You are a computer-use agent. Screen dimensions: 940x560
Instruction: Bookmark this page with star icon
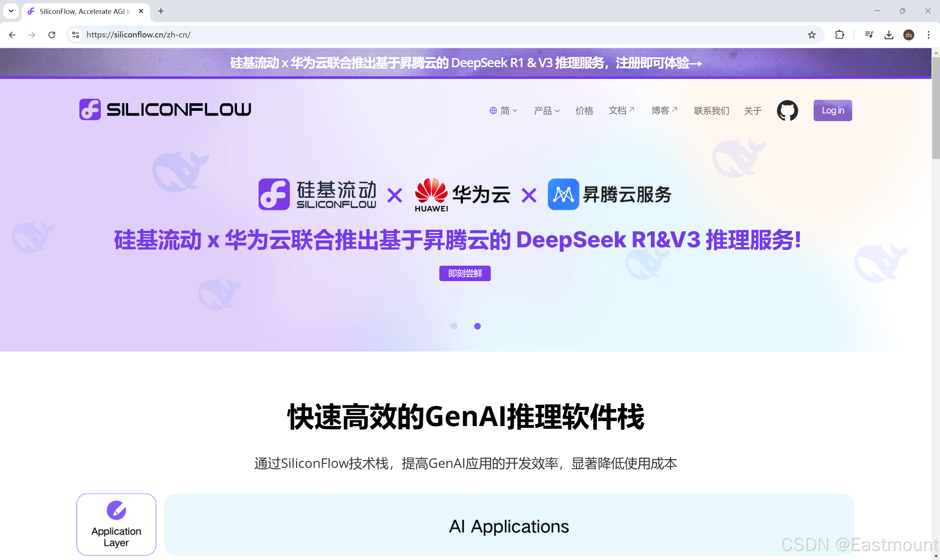[x=811, y=35]
